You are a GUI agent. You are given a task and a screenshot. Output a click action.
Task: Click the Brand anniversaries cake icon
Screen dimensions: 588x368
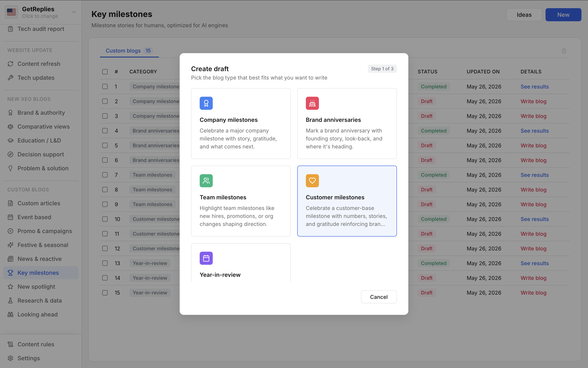coord(312,103)
